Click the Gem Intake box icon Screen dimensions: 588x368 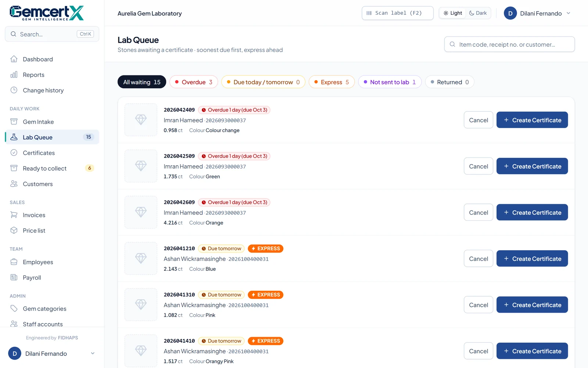tap(14, 121)
